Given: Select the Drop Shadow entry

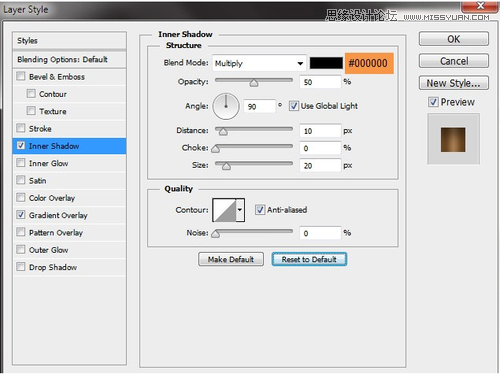Looking at the screenshot, I should [x=69, y=267].
